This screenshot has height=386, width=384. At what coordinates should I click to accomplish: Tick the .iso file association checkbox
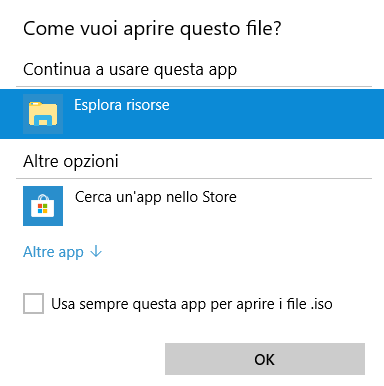33,303
